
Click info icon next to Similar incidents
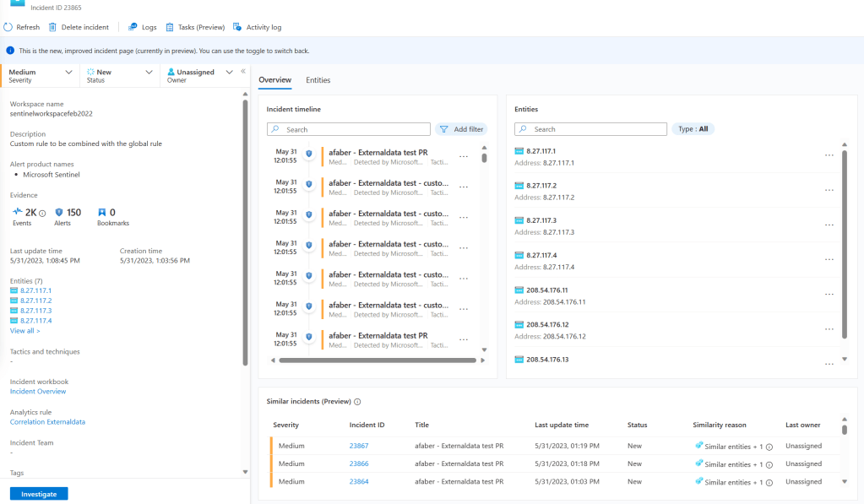[358, 402]
